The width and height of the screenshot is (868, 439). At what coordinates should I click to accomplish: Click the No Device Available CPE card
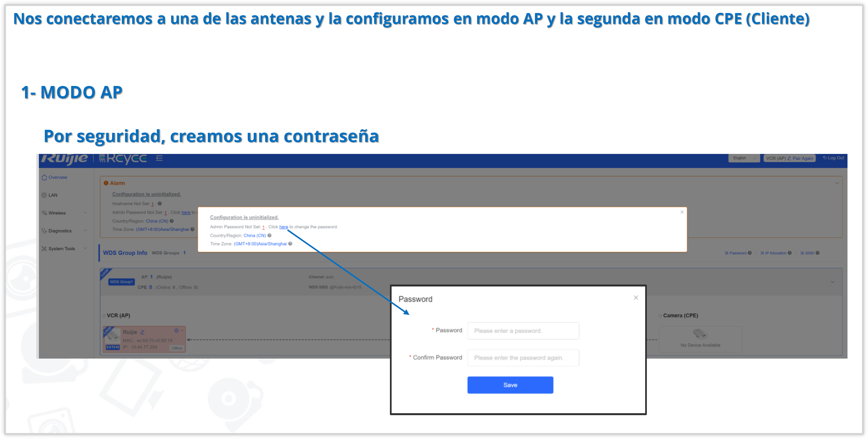pyautogui.click(x=700, y=339)
